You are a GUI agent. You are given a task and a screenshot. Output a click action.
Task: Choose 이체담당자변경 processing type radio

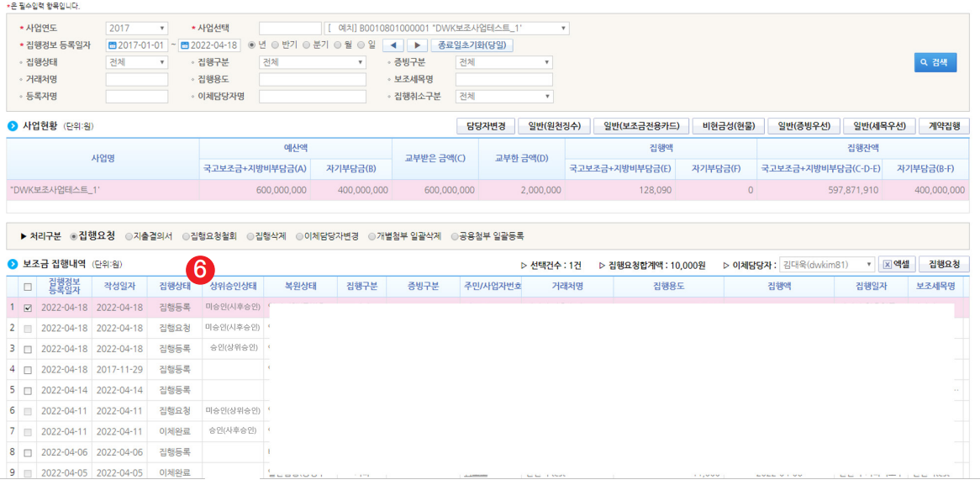coord(299,237)
